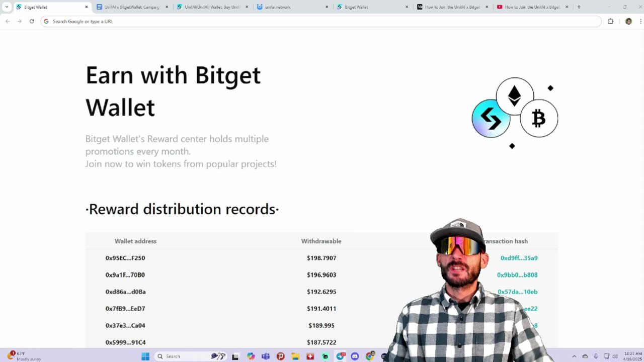Close the YouTube How to Join tab
The image size is (644, 362).
[x=567, y=7]
